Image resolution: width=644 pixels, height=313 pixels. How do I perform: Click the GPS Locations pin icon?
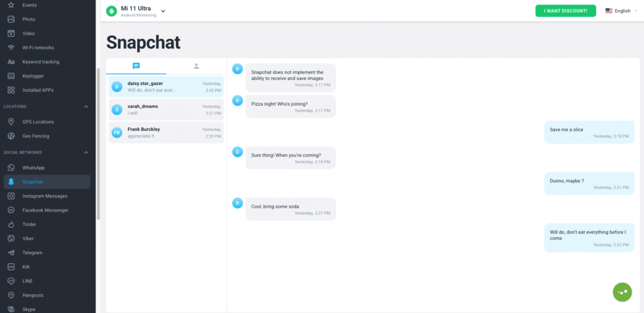point(11,122)
